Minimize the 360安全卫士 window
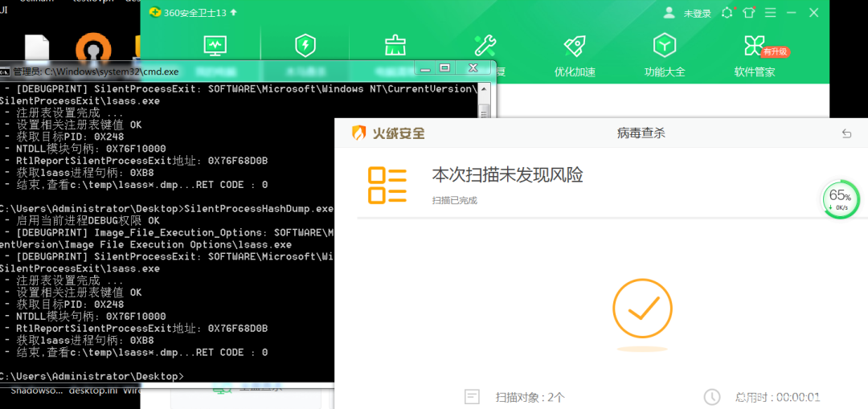The width and height of the screenshot is (868, 409). point(791,12)
